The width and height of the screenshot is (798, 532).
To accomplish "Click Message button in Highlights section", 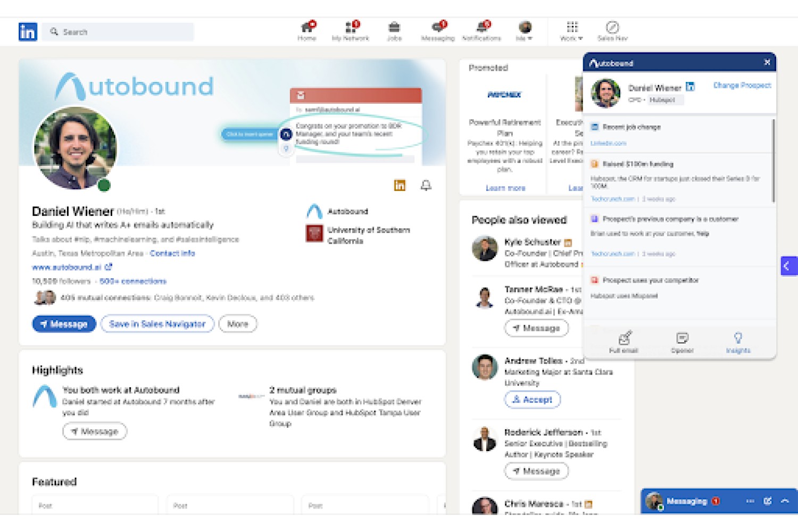I will point(95,431).
